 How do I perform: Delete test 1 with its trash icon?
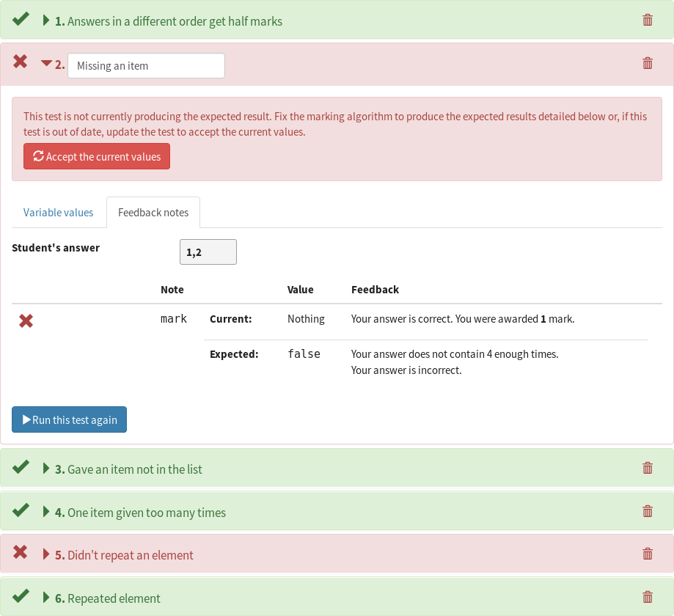[x=648, y=21]
